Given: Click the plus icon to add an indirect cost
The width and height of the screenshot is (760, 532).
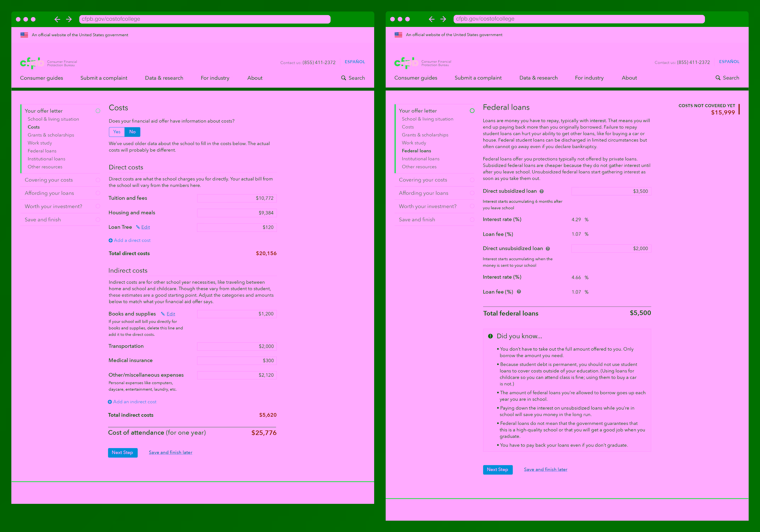Looking at the screenshot, I should [110, 402].
